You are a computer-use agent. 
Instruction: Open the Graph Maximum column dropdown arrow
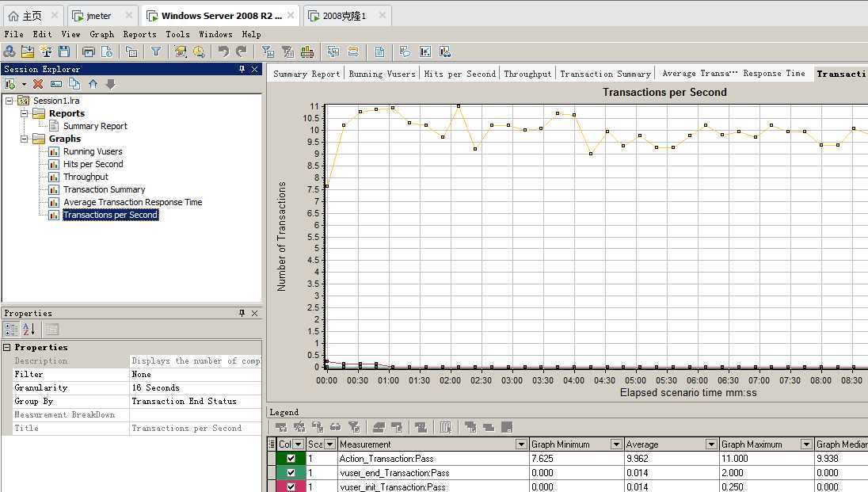coord(806,444)
